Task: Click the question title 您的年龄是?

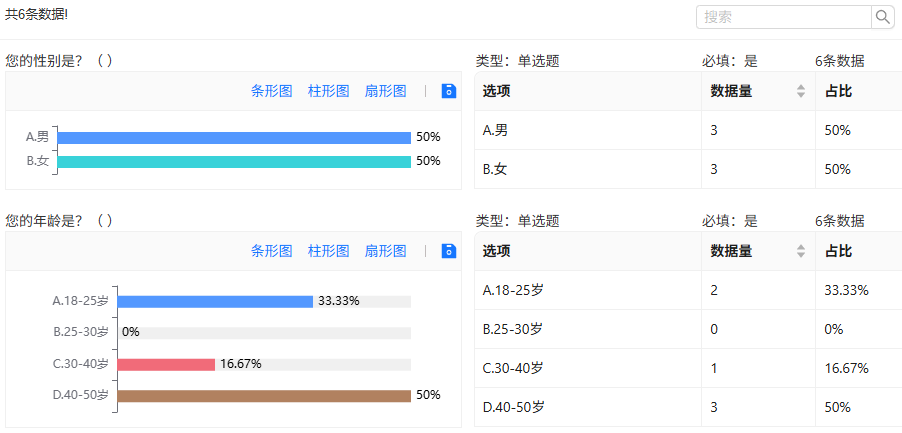Action: click(59, 220)
